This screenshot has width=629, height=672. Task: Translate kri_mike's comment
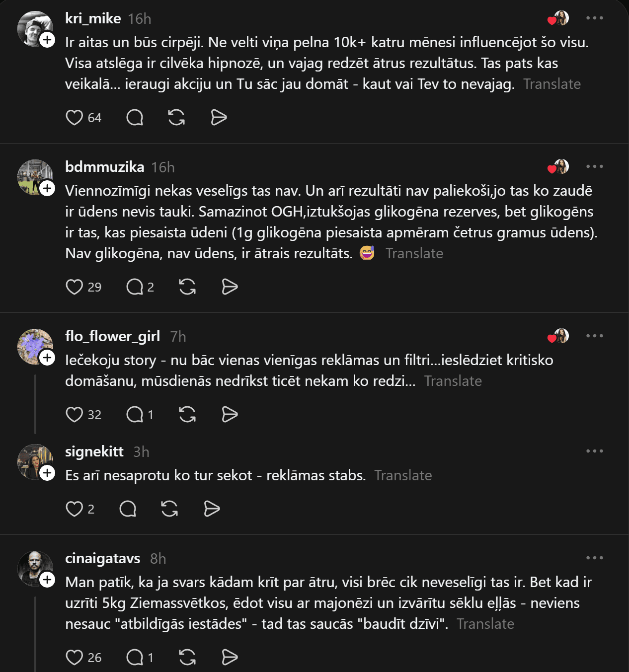(x=551, y=84)
